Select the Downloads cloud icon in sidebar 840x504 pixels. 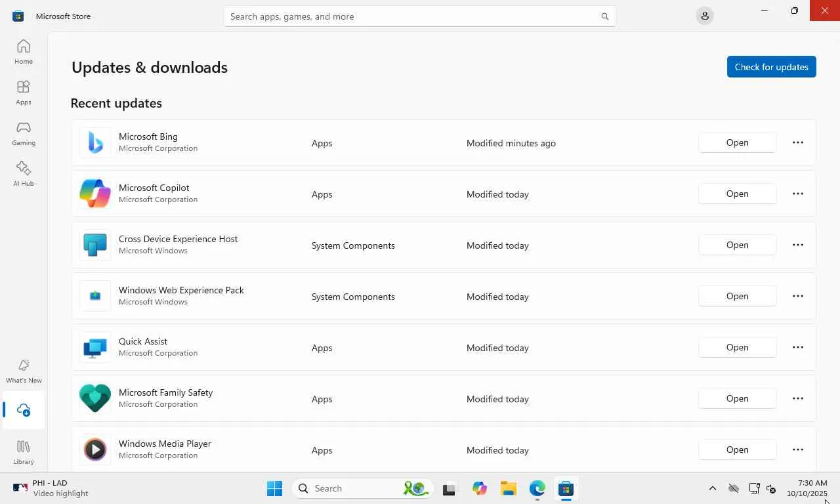24,410
